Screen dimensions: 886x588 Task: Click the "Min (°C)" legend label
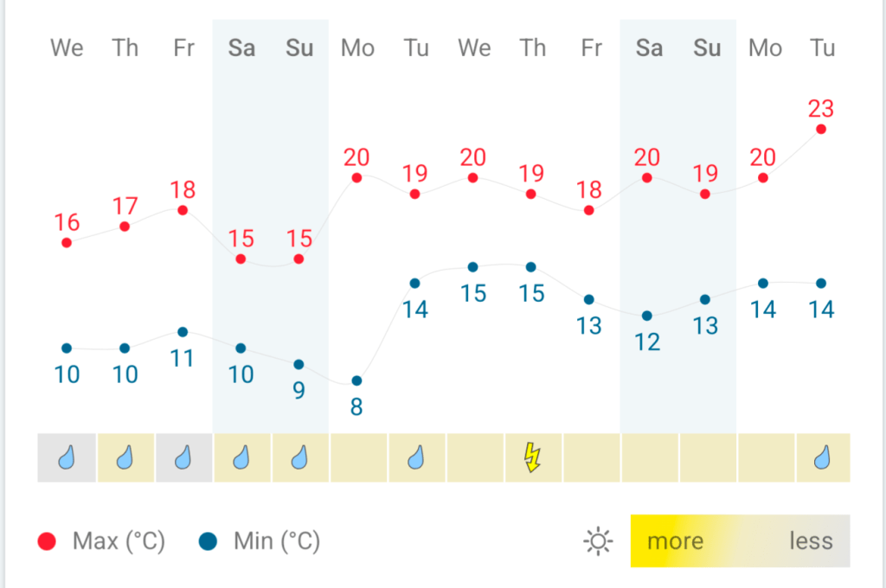click(x=277, y=541)
